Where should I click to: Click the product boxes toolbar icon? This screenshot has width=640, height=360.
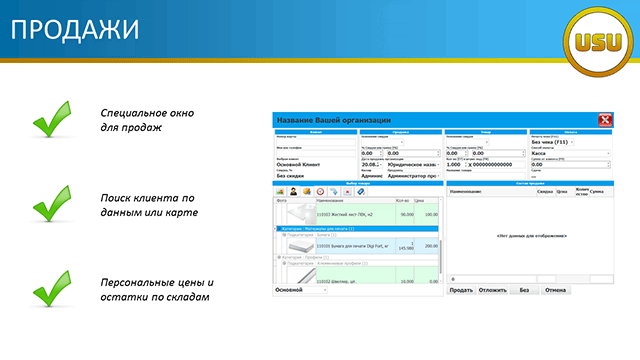coord(307,191)
